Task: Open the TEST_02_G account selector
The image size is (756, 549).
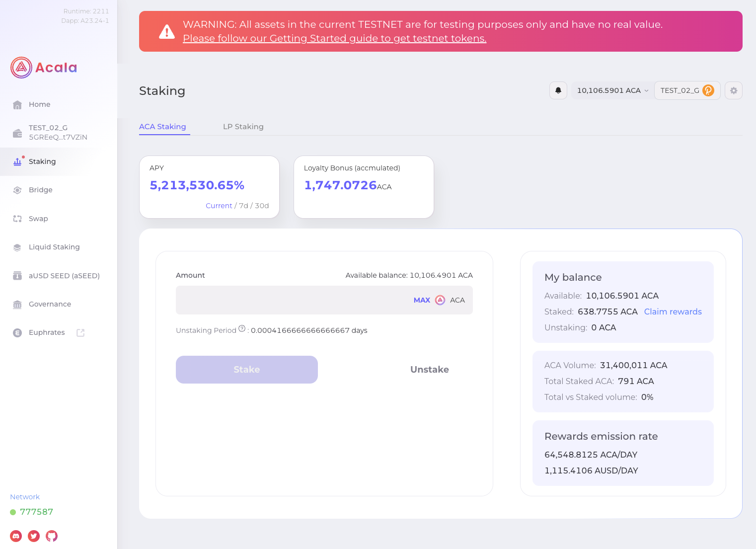Action: tap(687, 90)
